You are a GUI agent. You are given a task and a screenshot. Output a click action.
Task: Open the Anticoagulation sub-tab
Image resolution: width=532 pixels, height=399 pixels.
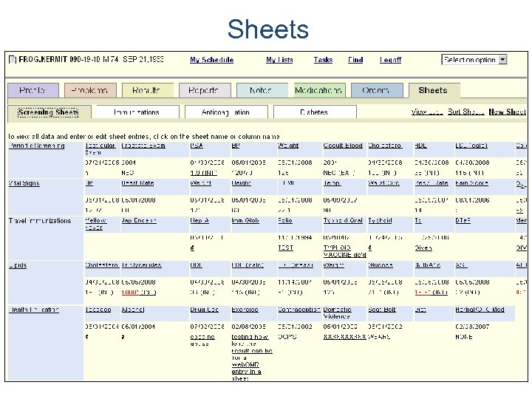[226, 112]
